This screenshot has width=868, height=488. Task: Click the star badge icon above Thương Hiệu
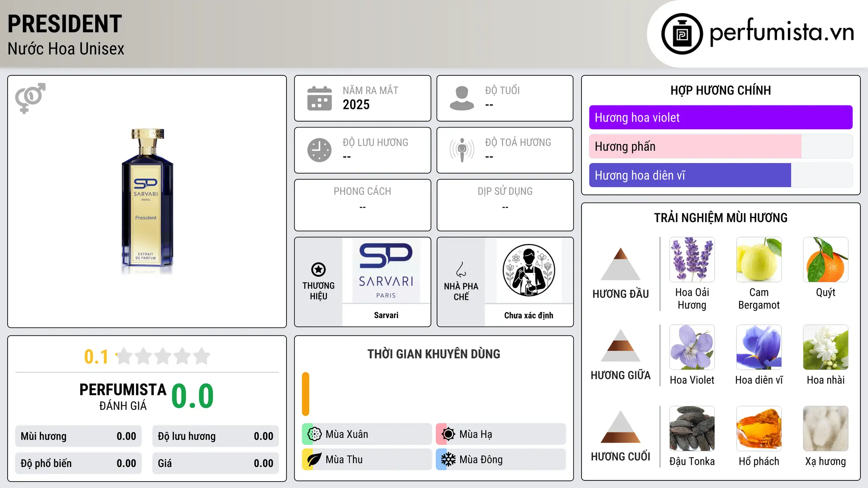[318, 269]
